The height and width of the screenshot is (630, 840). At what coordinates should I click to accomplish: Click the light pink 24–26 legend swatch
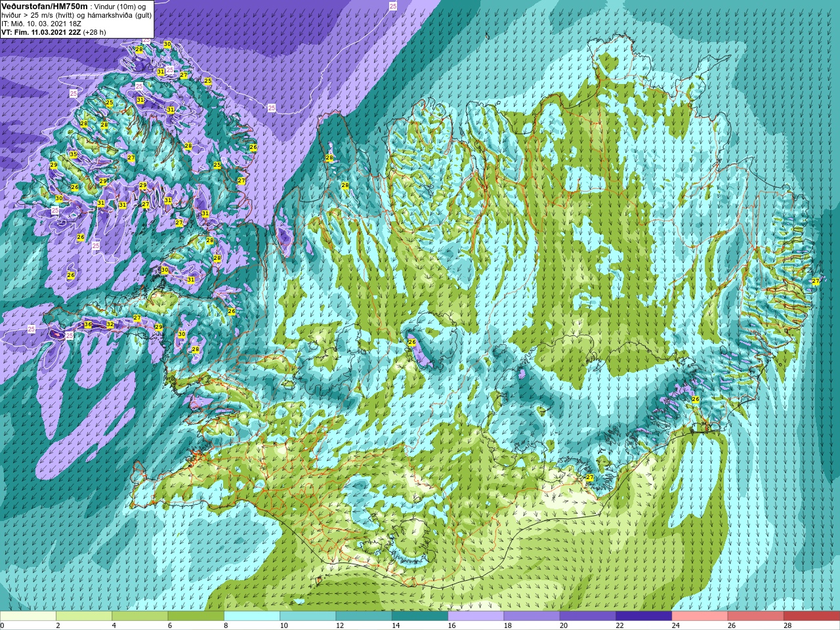700,616
